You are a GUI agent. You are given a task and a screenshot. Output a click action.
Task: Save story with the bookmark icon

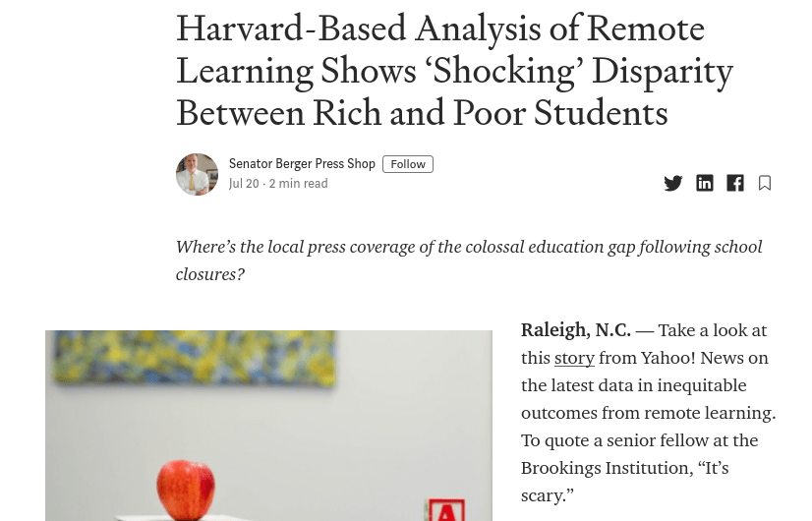(765, 183)
